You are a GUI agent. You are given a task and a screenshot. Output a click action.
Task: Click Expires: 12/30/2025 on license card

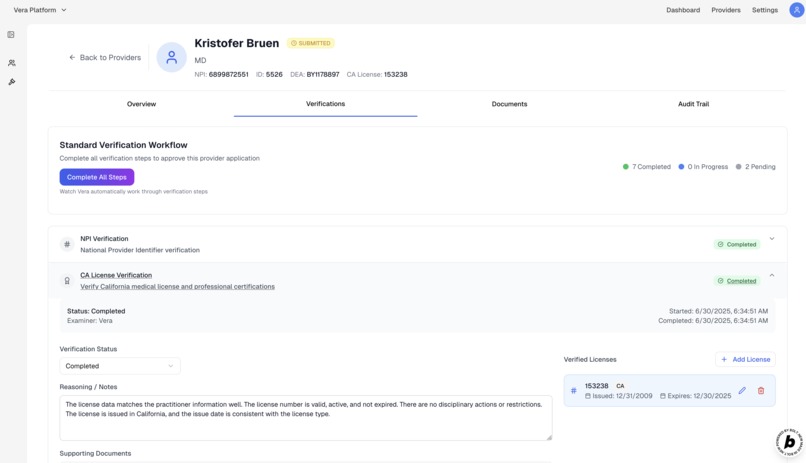click(695, 396)
